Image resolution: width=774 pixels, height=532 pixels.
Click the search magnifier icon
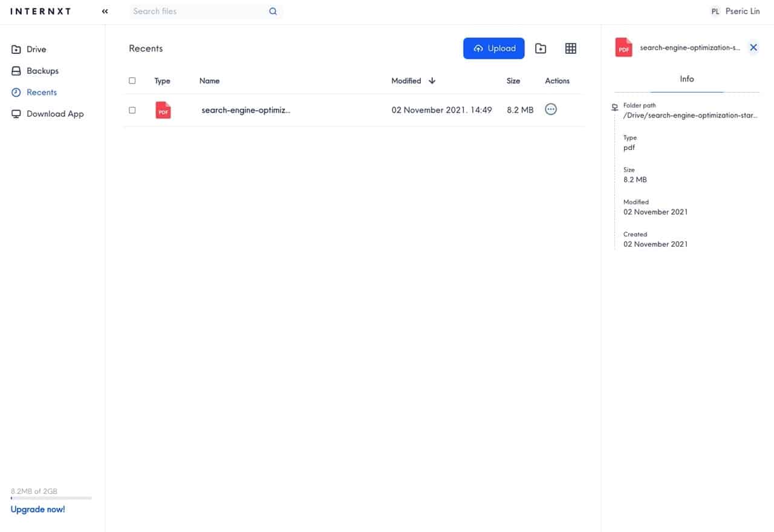pos(273,11)
